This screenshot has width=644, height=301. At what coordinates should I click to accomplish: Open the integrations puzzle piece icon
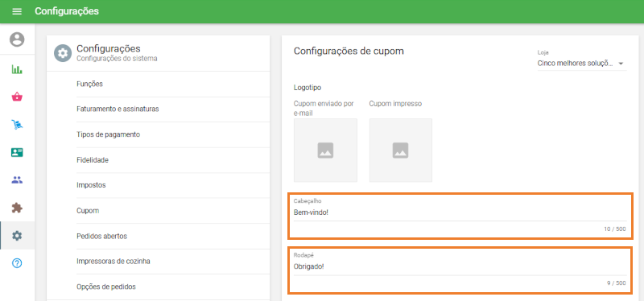click(x=17, y=208)
